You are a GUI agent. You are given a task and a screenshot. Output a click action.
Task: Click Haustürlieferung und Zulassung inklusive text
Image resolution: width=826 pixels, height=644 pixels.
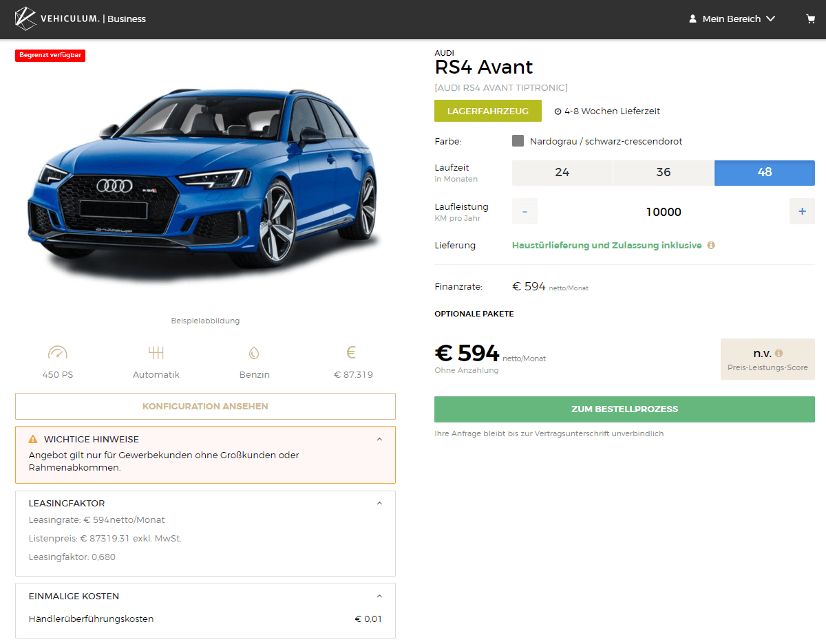607,245
